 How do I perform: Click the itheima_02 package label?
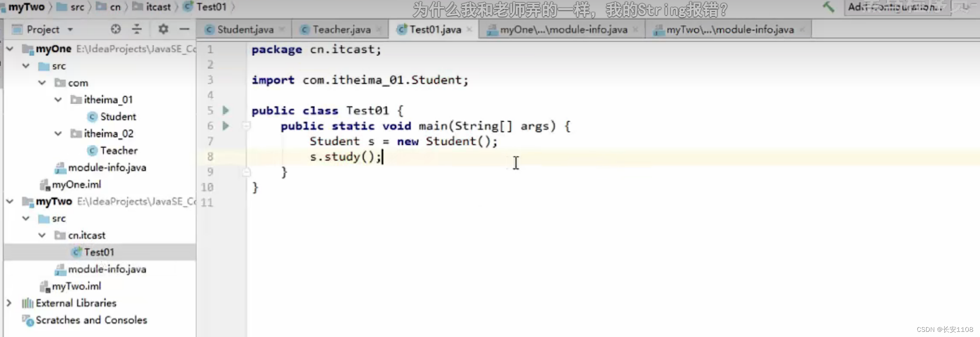tap(109, 134)
